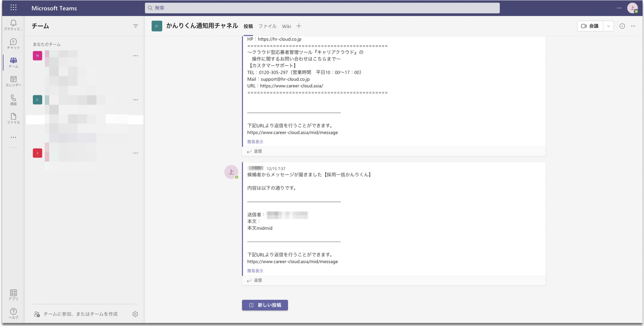
Task: Open the channel's more options menu
Action: click(x=633, y=26)
